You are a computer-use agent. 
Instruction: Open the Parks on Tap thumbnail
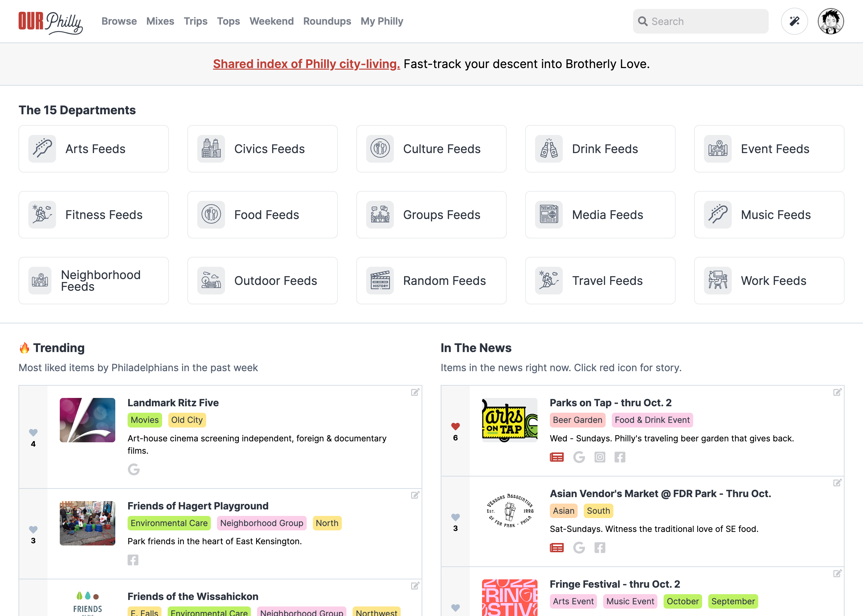(x=510, y=420)
